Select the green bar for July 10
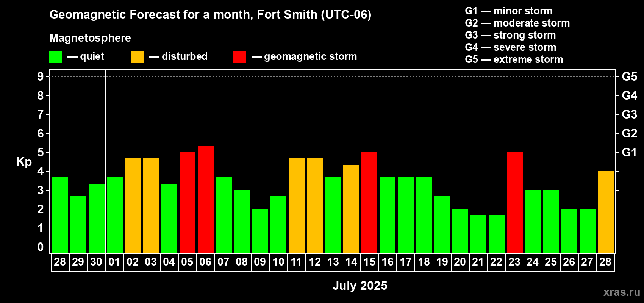The image size is (644, 303). [278, 225]
